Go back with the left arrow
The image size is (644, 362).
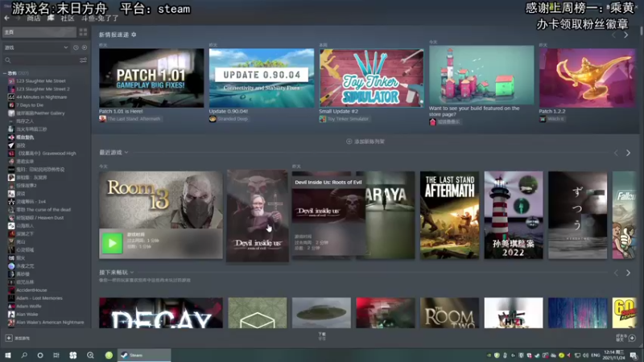click(6, 18)
